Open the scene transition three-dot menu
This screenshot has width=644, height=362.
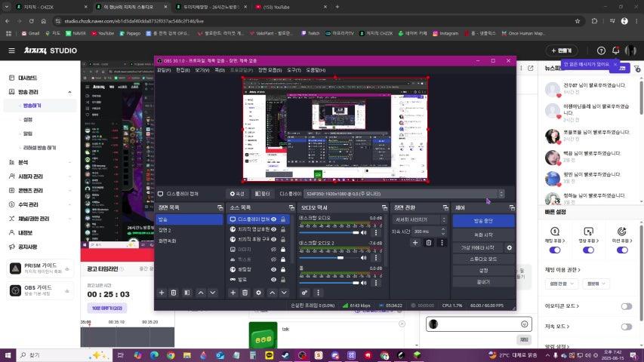(442, 243)
